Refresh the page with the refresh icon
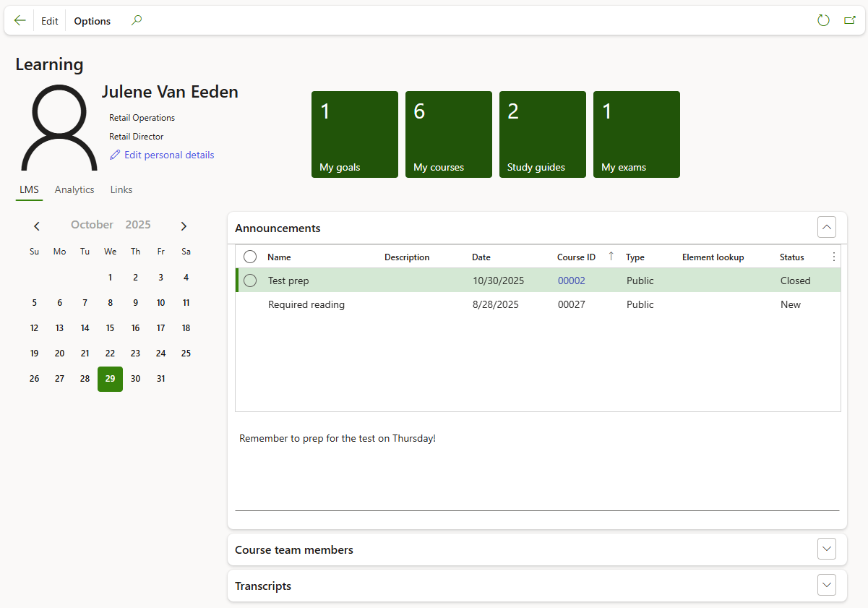 pos(823,20)
